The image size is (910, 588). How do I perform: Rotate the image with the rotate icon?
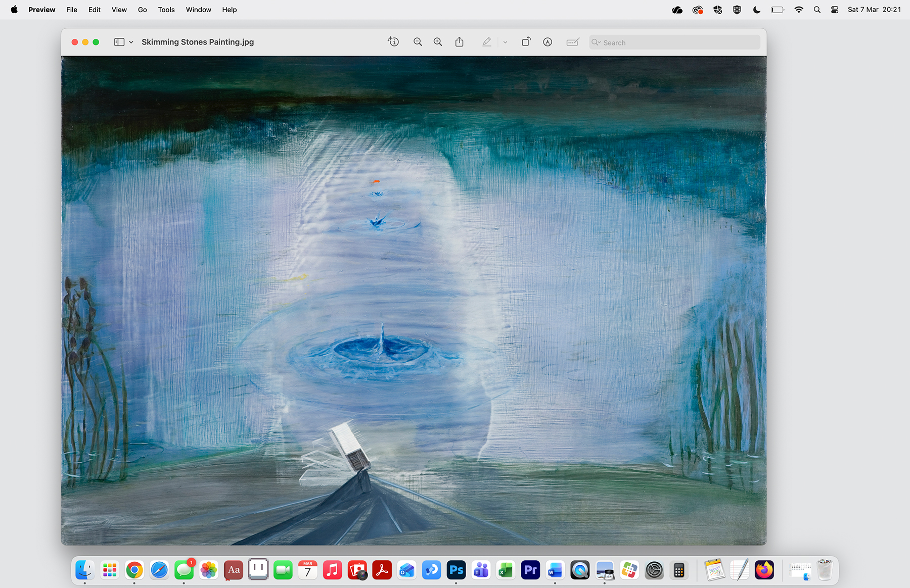(526, 42)
